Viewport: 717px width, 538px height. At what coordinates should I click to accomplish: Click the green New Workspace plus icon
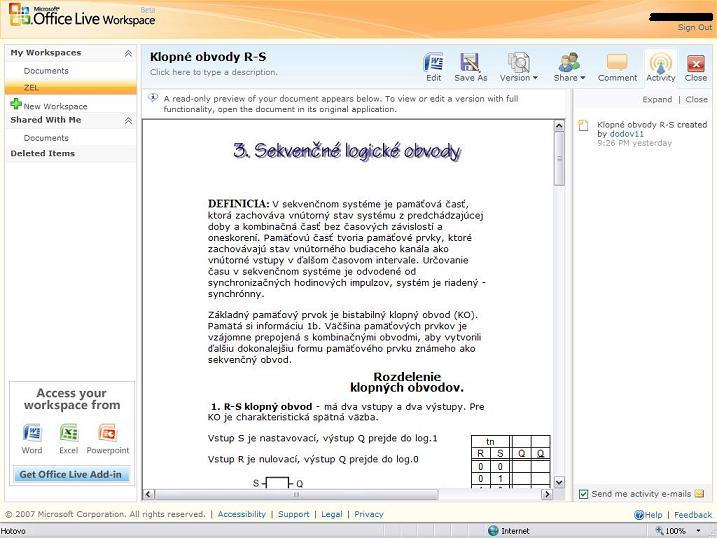[16, 105]
